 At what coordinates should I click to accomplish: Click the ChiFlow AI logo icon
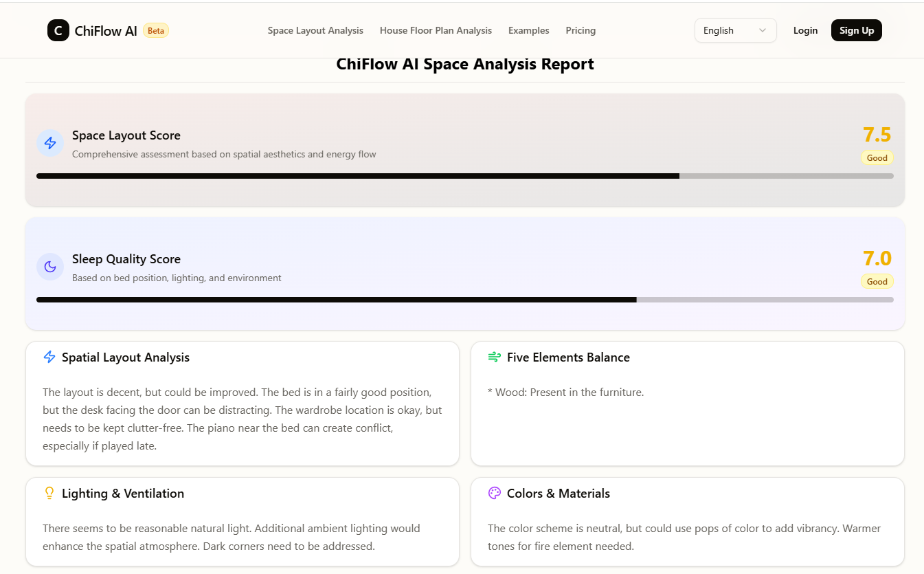pos(58,30)
